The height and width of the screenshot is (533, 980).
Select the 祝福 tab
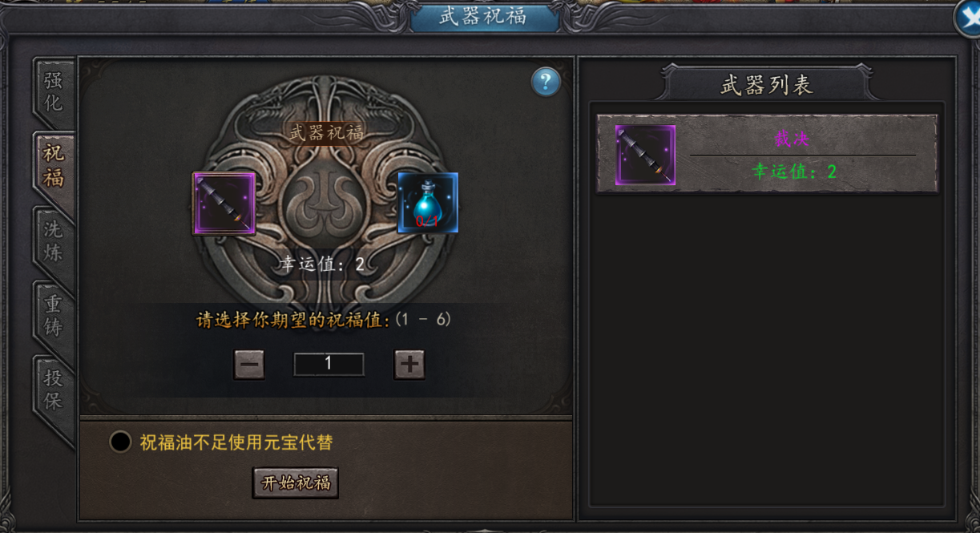pyautogui.click(x=54, y=166)
